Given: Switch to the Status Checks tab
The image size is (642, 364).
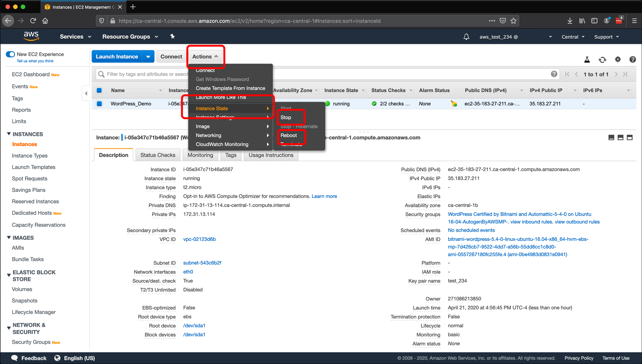Looking at the screenshot, I should click(158, 155).
